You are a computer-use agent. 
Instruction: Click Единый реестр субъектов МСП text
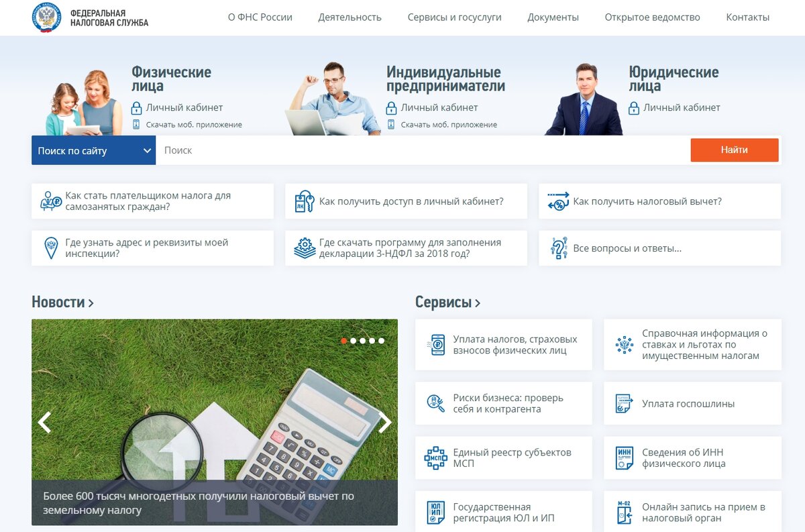(513, 458)
